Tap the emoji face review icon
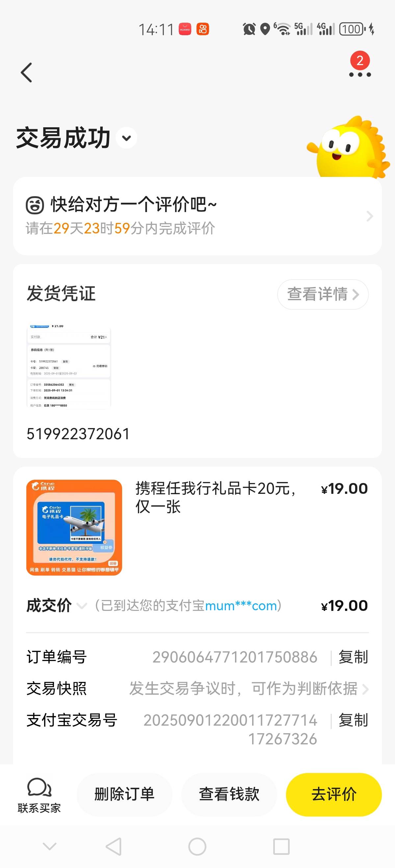Image resolution: width=395 pixels, height=868 pixels. click(x=35, y=205)
